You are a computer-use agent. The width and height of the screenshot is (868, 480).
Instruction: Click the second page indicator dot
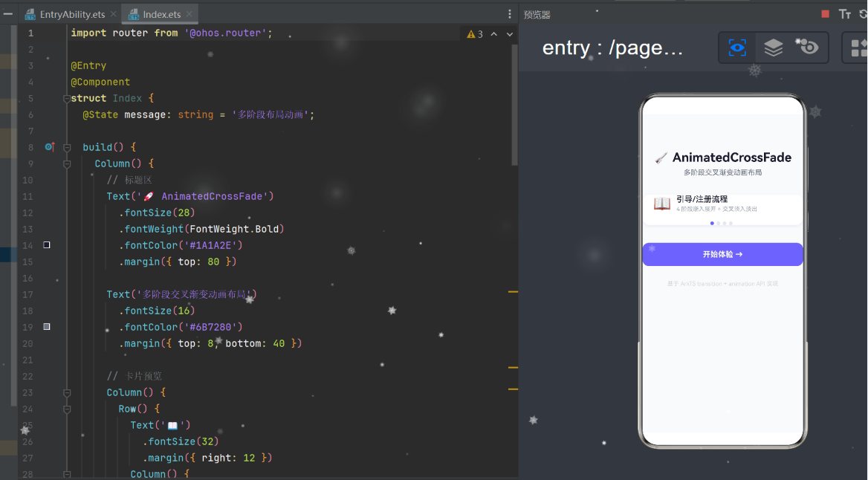click(719, 223)
